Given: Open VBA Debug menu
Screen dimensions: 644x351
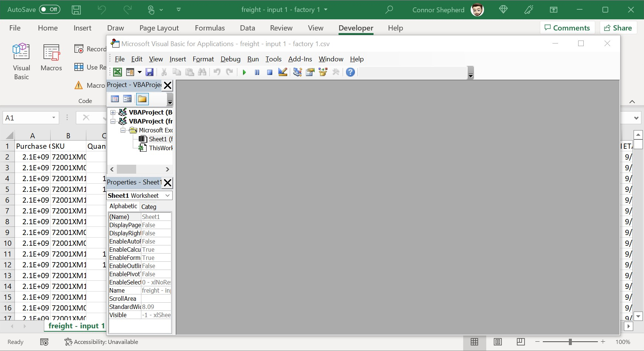Looking at the screenshot, I should 230,59.
